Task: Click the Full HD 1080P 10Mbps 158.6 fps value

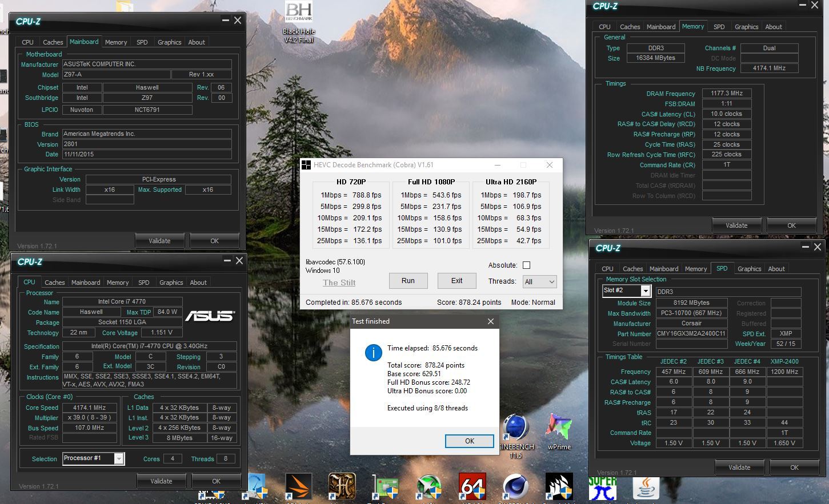Action: (447, 218)
